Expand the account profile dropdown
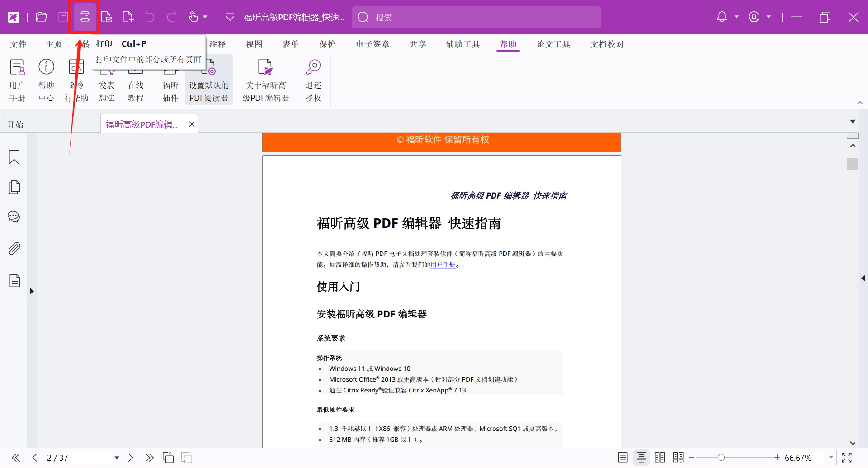 pos(769,17)
